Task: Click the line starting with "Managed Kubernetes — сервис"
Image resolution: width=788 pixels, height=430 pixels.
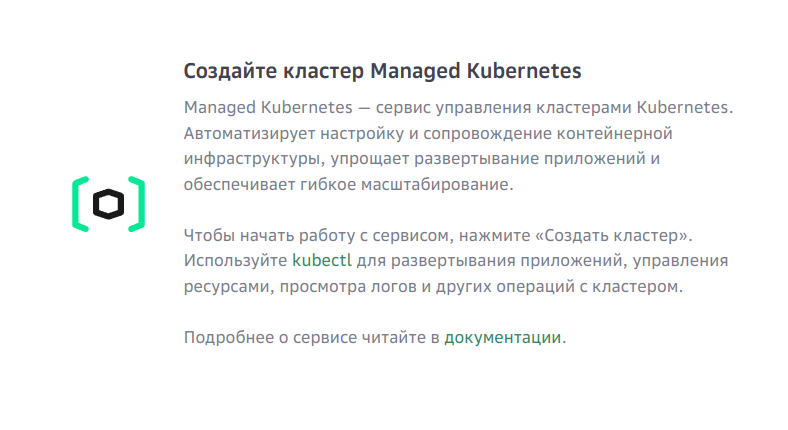Action: tap(459, 107)
